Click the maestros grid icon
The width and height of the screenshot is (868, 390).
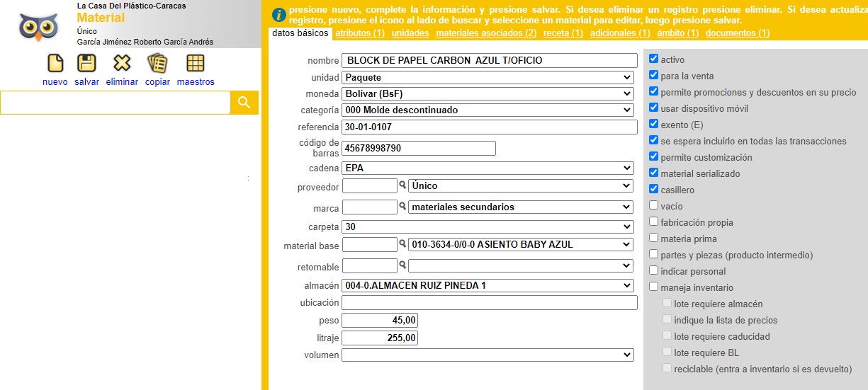click(x=196, y=63)
